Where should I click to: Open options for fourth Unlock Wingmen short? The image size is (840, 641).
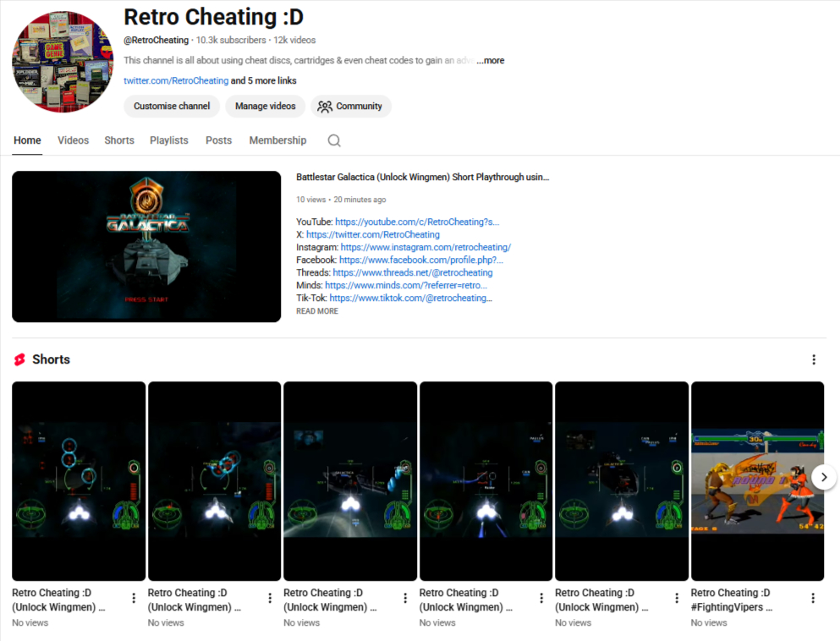click(541, 598)
